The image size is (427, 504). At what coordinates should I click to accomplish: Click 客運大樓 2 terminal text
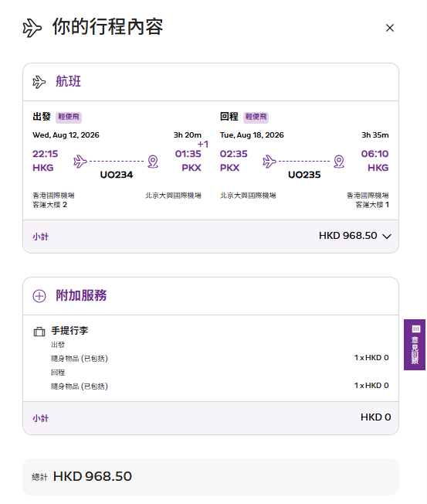(49, 205)
